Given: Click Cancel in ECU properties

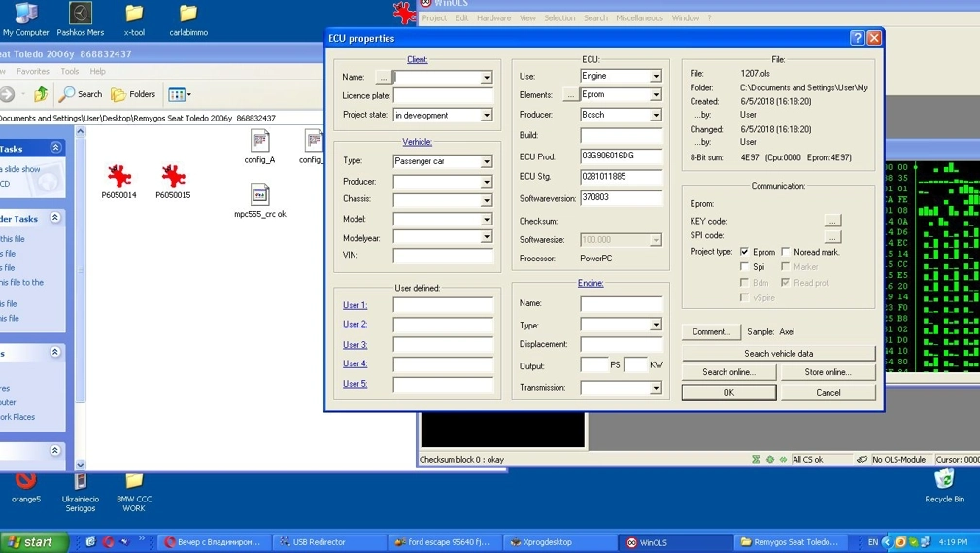Looking at the screenshot, I should click(x=828, y=393).
